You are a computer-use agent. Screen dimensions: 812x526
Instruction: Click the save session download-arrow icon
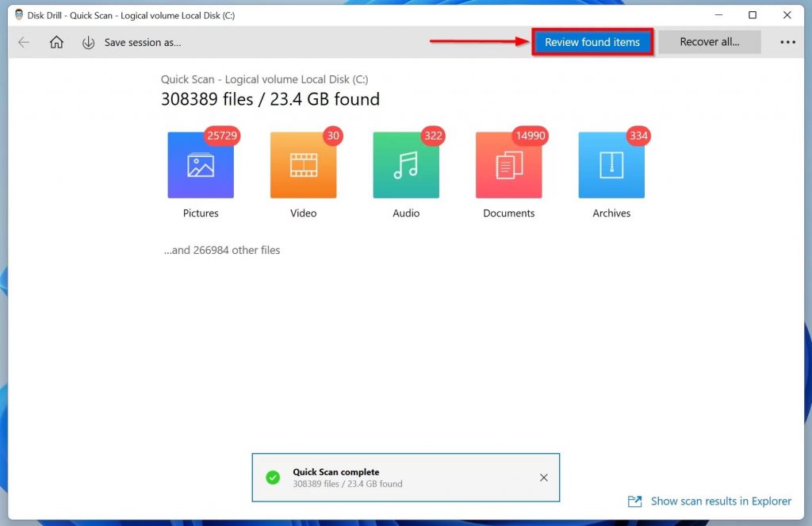coord(88,42)
